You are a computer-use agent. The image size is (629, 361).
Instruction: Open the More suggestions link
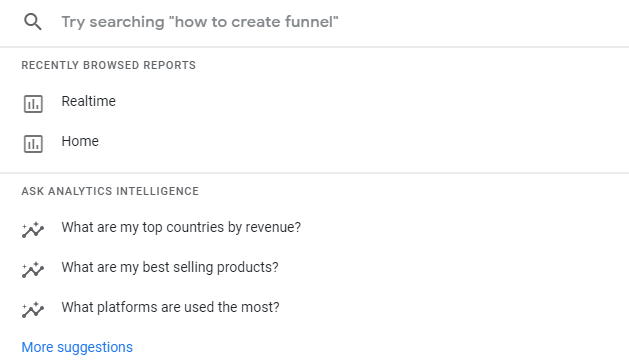(x=77, y=347)
